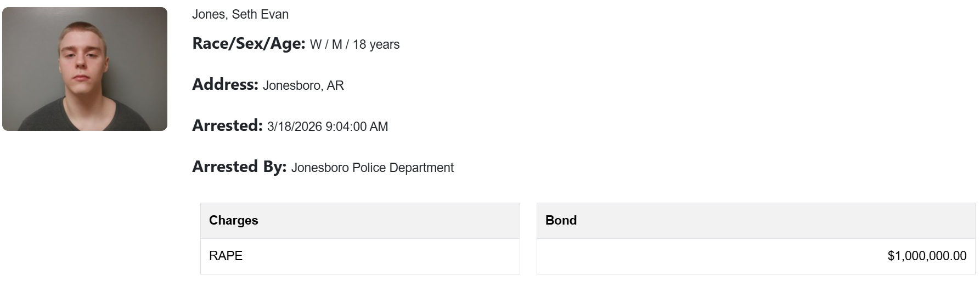The height and width of the screenshot is (281, 980).
Task: Click the bond amount "$1,000,000.00"
Action: coord(927,256)
